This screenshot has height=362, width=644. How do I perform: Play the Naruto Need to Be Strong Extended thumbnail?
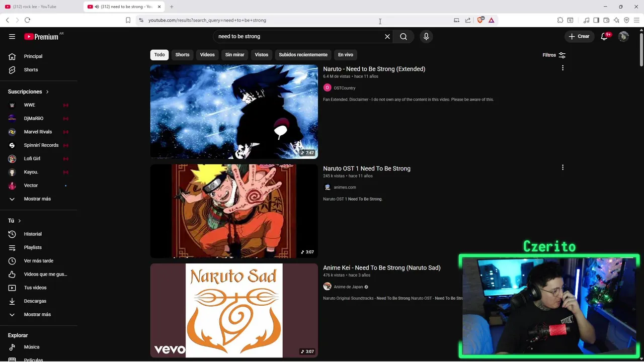click(x=234, y=112)
